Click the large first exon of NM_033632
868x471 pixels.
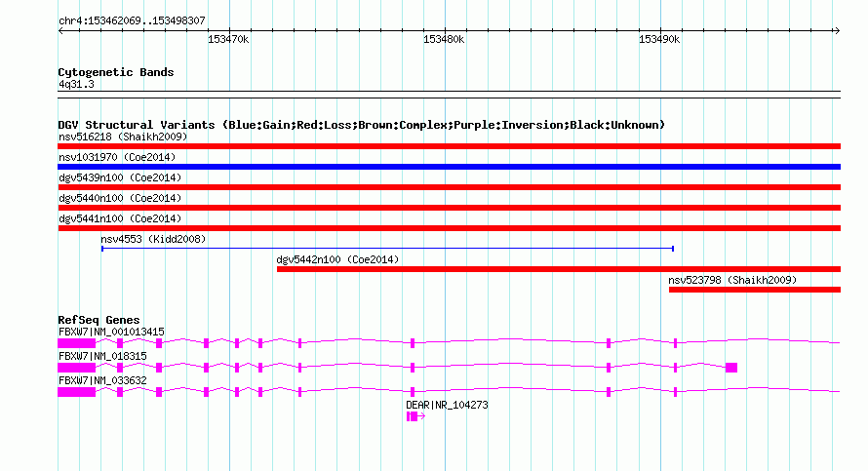pyautogui.click(x=77, y=392)
